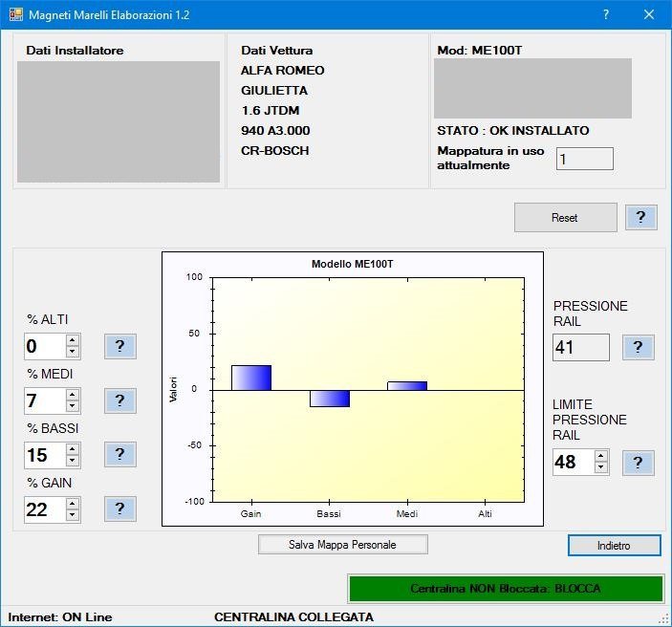Click Internet: ON Line status text
The image size is (672, 627).
tap(60, 617)
